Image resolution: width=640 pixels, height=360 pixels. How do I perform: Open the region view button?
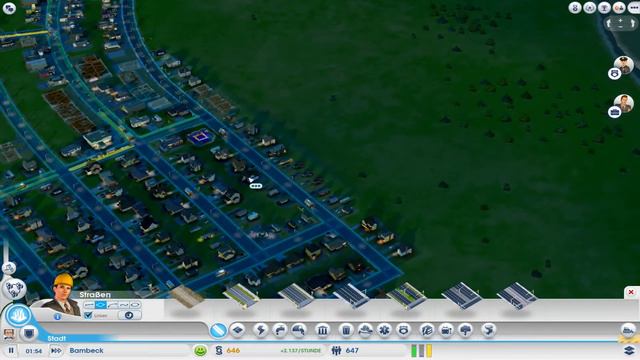click(14, 289)
